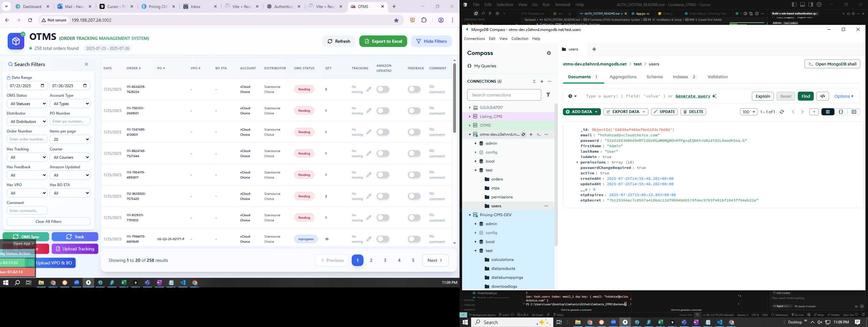
Task: Open the 100 documents per page dropdown
Action: pos(749,112)
